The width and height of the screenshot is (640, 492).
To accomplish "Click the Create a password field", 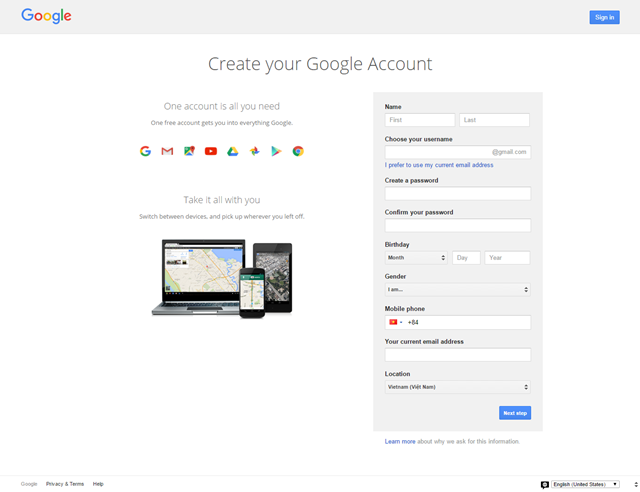I will tap(458, 194).
